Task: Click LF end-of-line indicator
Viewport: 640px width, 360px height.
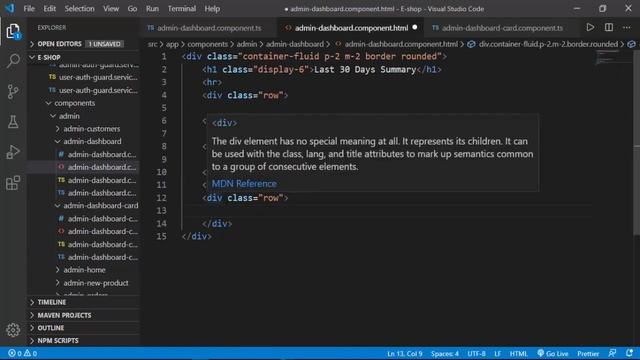Action: click(x=498, y=353)
